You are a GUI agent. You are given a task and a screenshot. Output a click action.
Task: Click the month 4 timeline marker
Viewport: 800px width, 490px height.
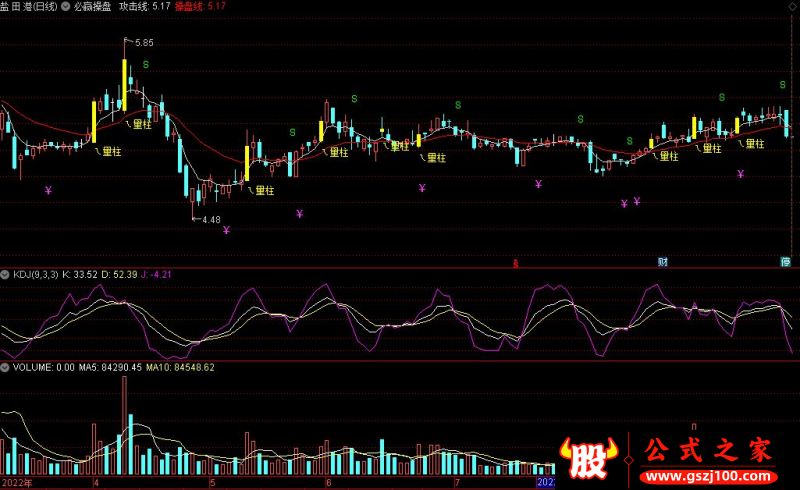(96, 482)
